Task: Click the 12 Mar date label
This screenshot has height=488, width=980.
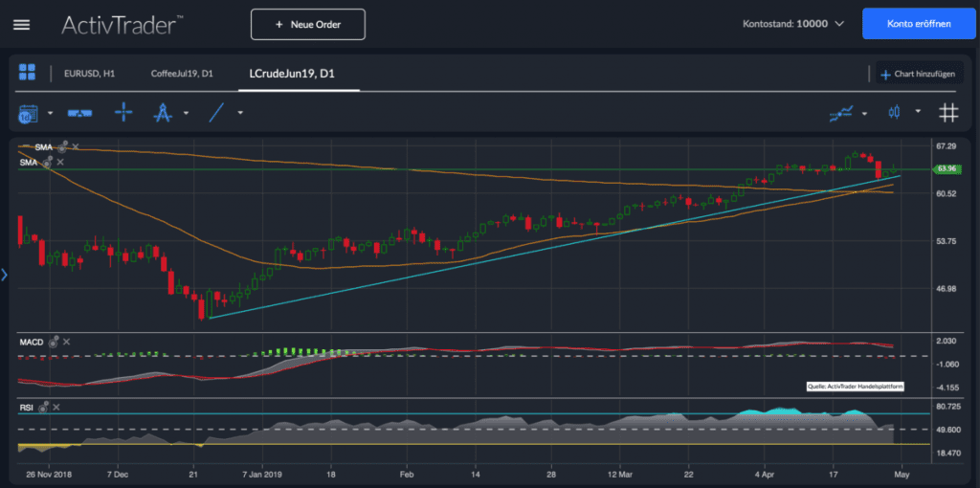Action: pyautogui.click(x=620, y=473)
